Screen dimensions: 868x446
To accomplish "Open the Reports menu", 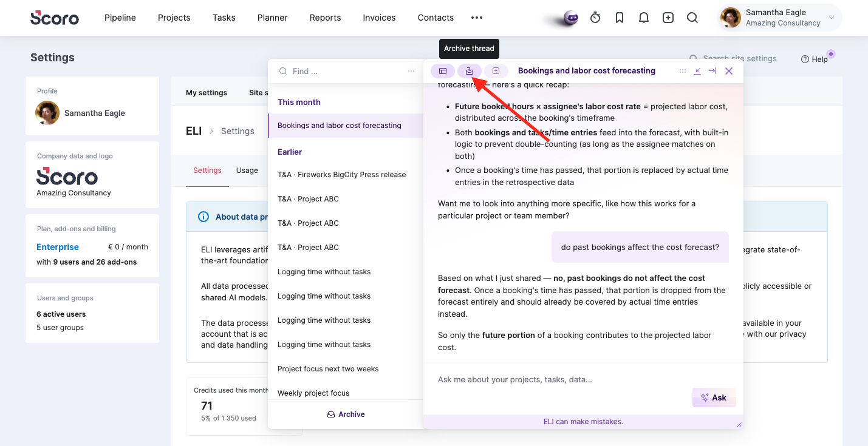I will coord(325,18).
